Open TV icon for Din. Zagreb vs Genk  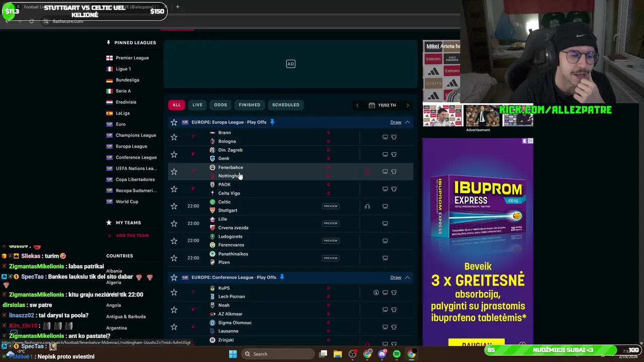(385, 154)
